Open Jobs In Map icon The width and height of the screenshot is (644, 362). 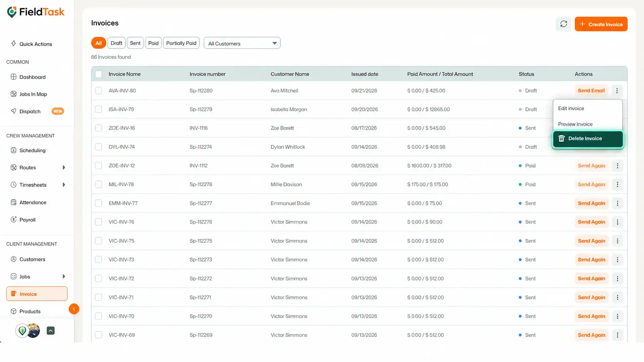pyautogui.click(x=13, y=94)
